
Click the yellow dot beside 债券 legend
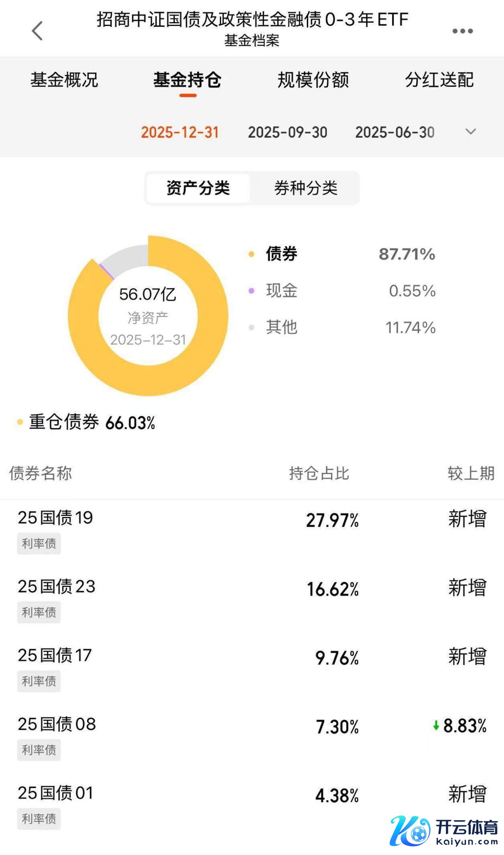click(x=252, y=254)
